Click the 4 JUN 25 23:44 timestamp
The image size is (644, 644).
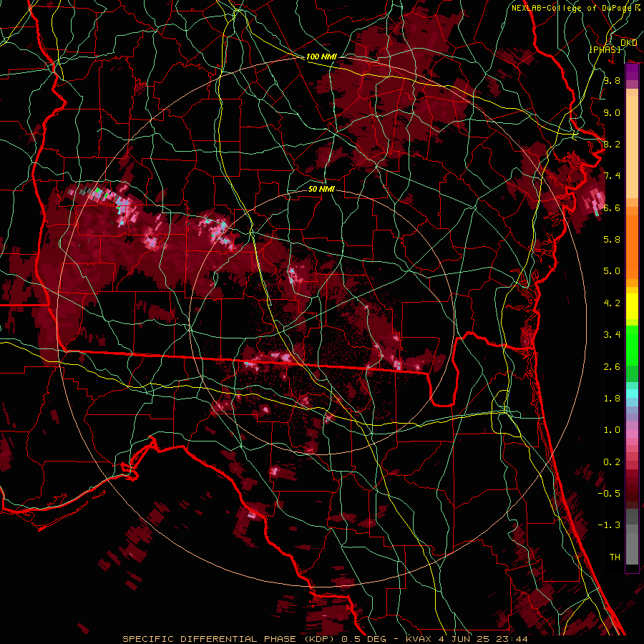click(483, 639)
